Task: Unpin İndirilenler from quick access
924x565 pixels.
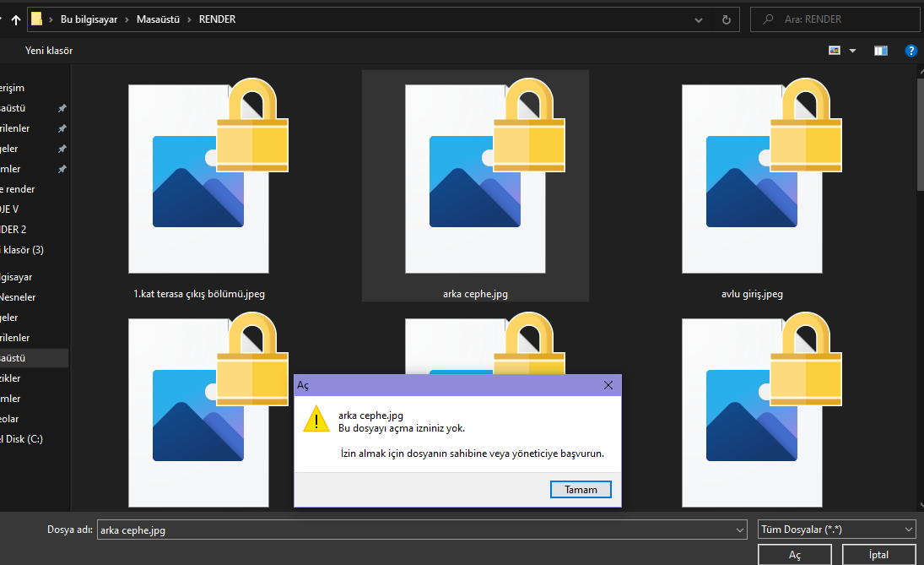Action: 62,128
